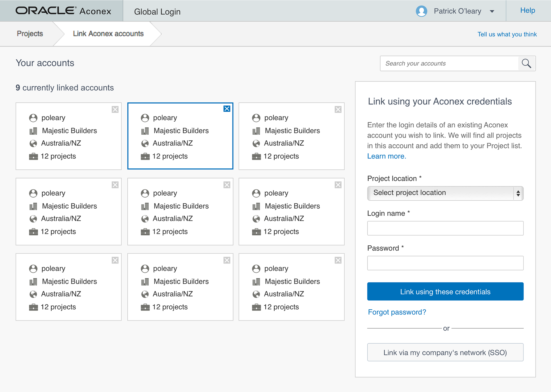Click the globe icon in the middle-right card

(256, 219)
